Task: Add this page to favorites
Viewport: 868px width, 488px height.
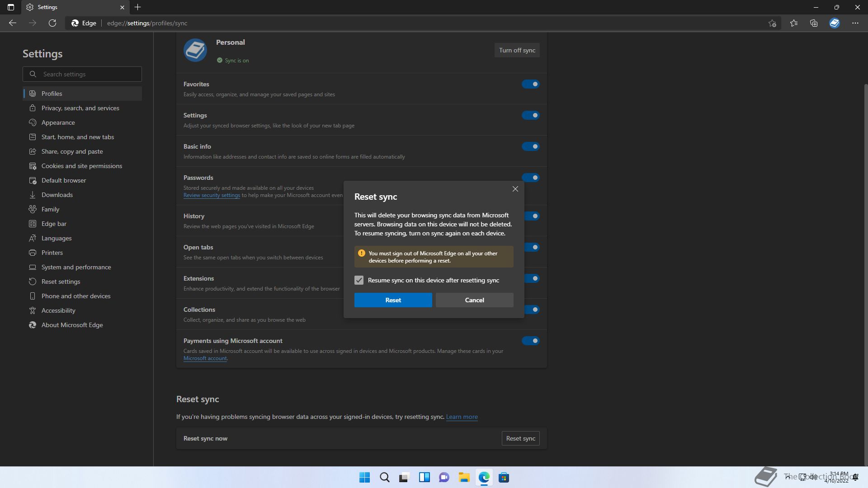Action: [x=772, y=23]
